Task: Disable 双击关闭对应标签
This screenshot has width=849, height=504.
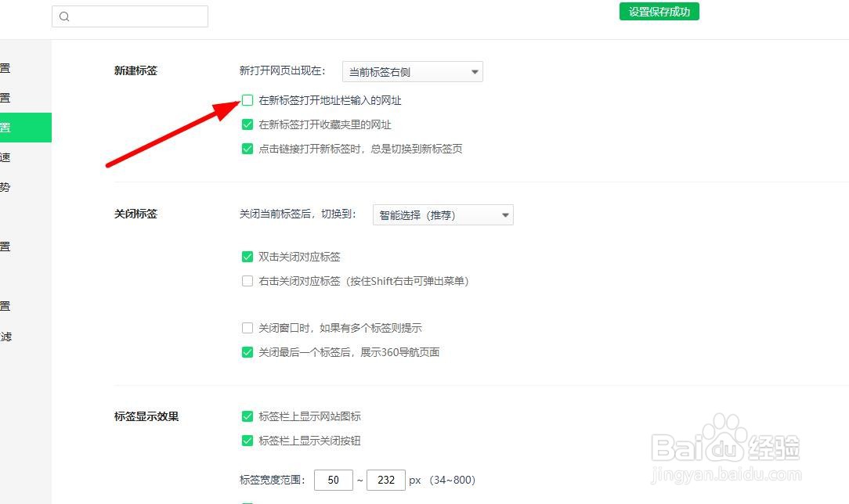Action: (x=247, y=256)
